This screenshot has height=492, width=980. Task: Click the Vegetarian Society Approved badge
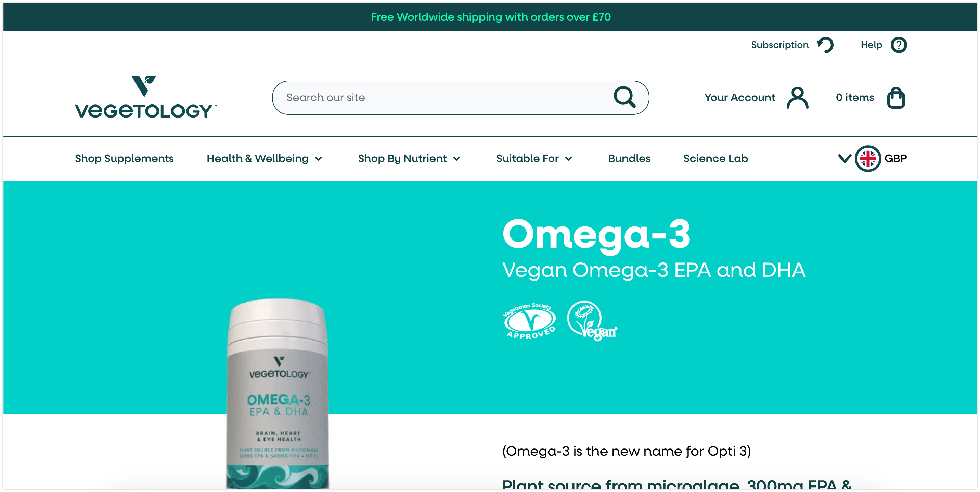(529, 321)
